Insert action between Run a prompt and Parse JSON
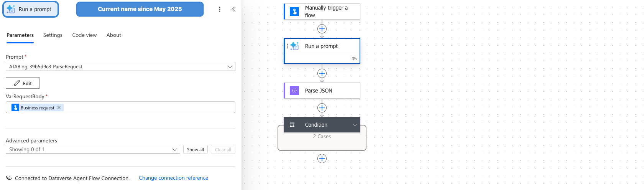This screenshot has width=644, height=190. pyautogui.click(x=322, y=73)
